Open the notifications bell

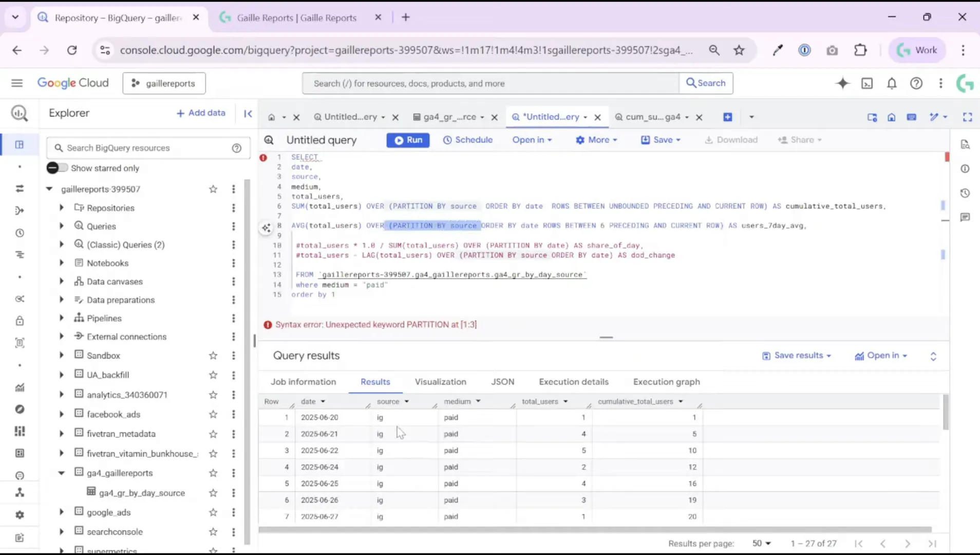892,83
